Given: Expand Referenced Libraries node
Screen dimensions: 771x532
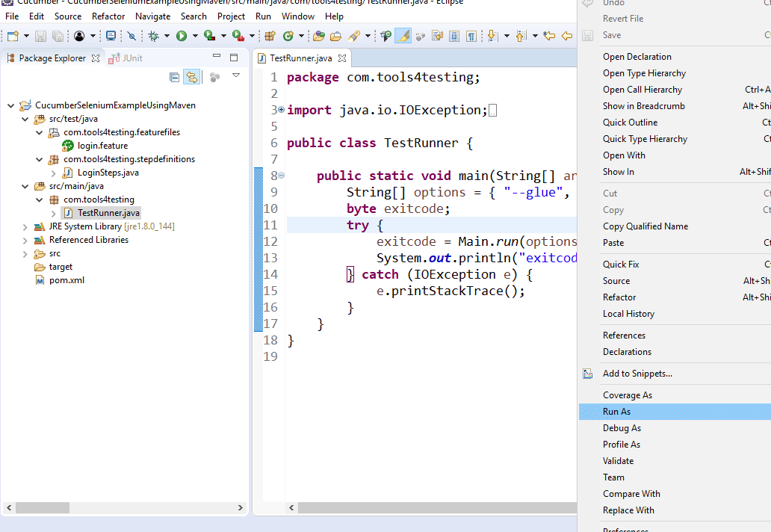Looking at the screenshot, I should pyautogui.click(x=25, y=241).
